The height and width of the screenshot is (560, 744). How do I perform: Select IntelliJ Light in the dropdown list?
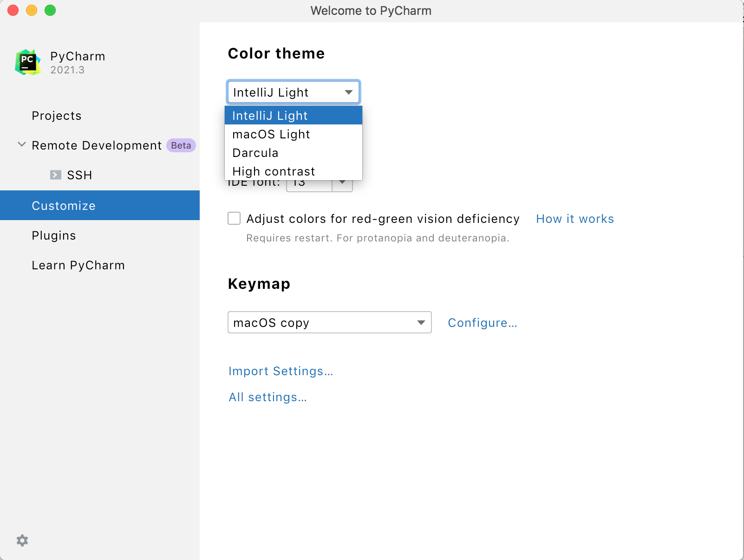[x=270, y=115]
